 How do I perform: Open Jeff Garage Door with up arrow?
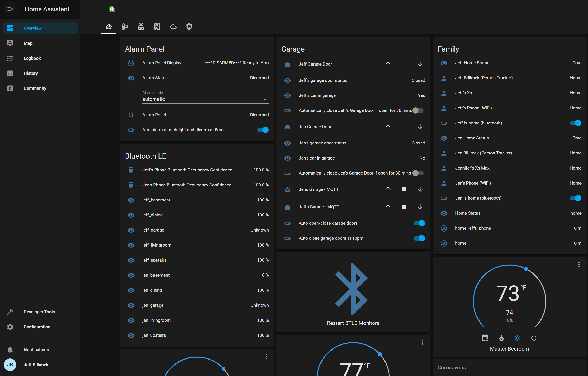pyautogui.click(x=388, y=64)
